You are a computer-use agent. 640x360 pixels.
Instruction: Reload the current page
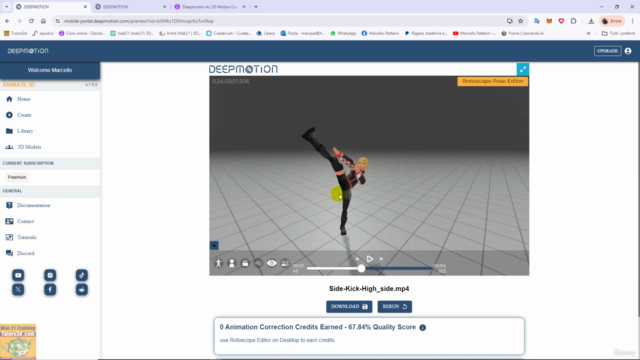(31, 21)
